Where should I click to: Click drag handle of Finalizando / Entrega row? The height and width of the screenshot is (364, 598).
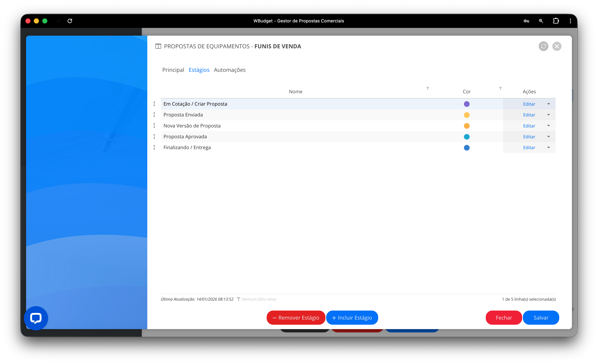pos(154,147)
